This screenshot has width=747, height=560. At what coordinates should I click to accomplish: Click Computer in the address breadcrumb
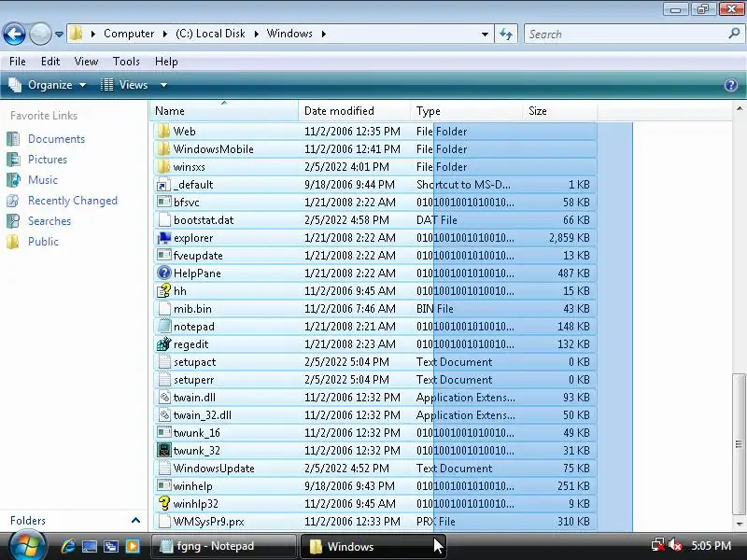point(129,34)
